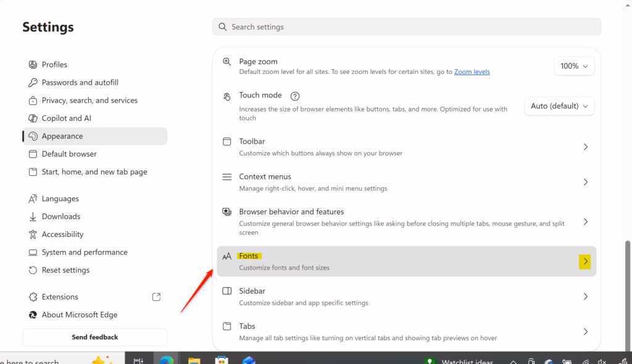Open Copilot and AI via its icon
Screen dimensions: 632x364
click(33, 118)
